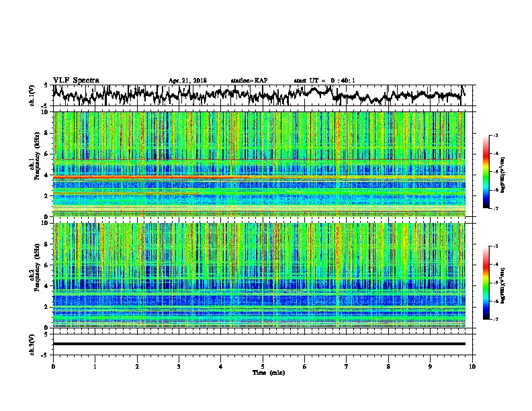Click the ch.1 spectrogram color scale bar
This screenshot has height=411, width=532.
point(486,172)
